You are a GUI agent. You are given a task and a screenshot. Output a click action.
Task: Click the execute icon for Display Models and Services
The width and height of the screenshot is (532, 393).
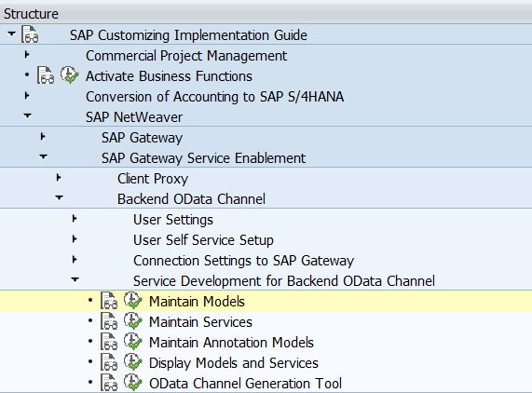[x=133, y=362]
